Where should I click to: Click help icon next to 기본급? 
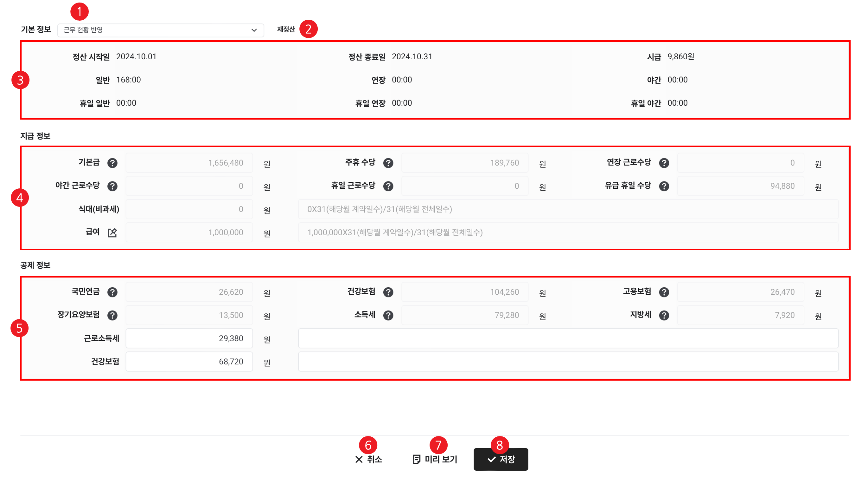112,163
